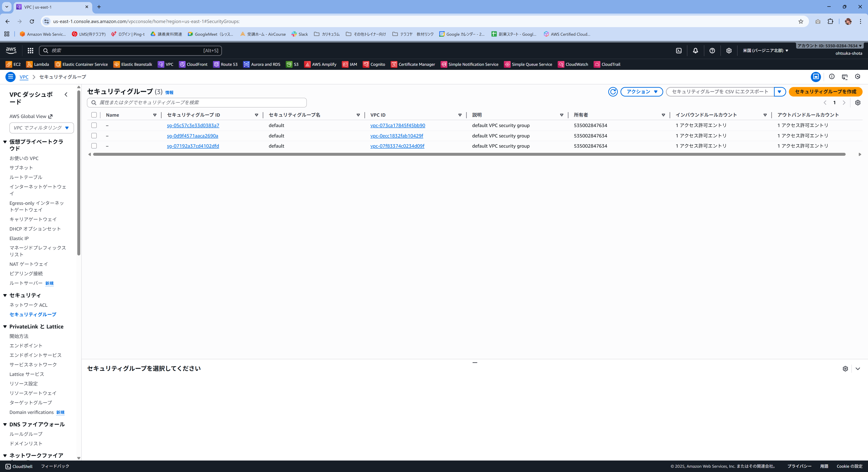Open the CloudShell icon in top navigation
The height and width of the screenshot is (472, 868).
click(679, 51)
